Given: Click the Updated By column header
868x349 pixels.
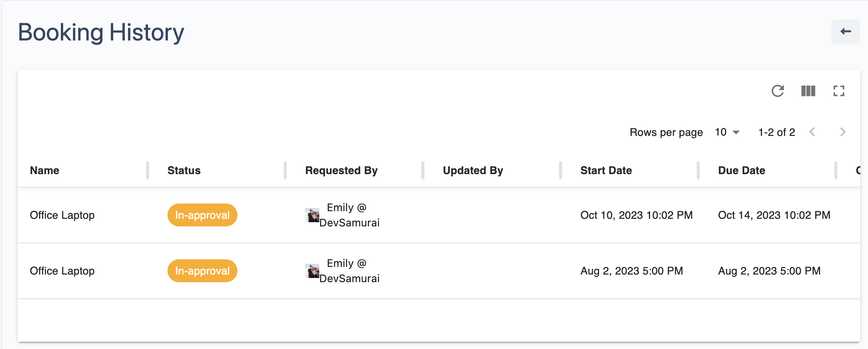Looking at the screenshot, I should [x=473, y=170].
